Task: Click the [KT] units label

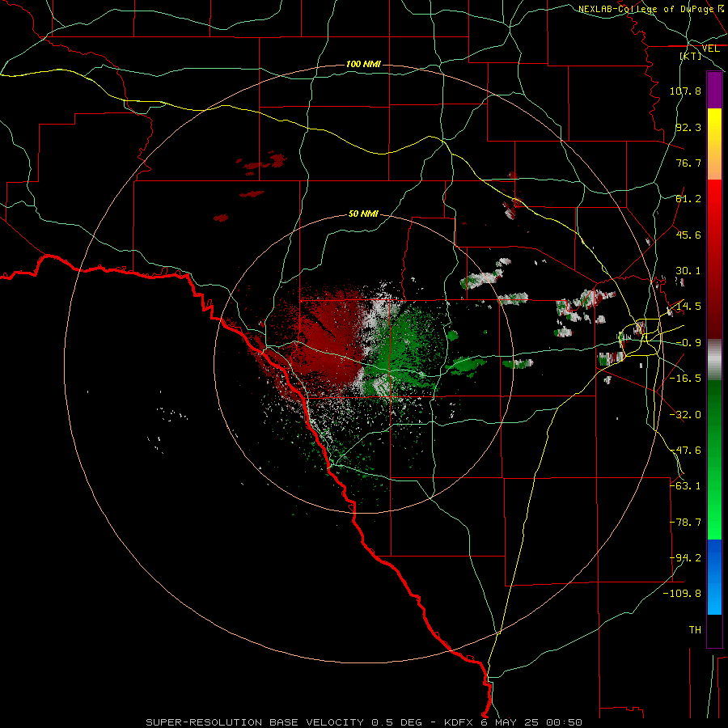Action: [691, 56]
